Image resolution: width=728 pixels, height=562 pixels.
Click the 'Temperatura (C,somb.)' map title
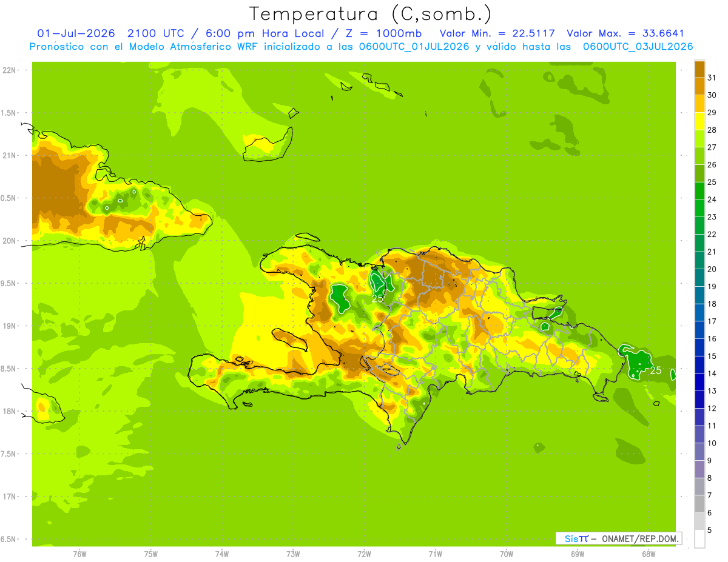pyautogui.click(x=371, y=14)
